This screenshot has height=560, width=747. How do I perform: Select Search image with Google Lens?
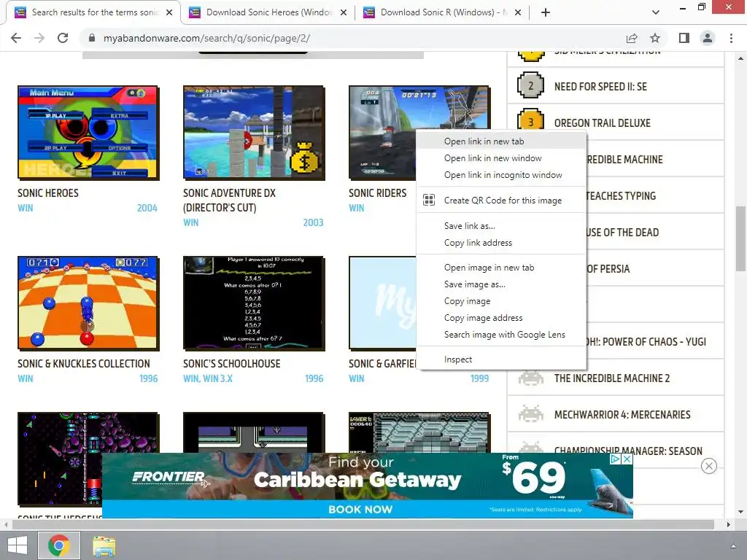pos(501,335)
